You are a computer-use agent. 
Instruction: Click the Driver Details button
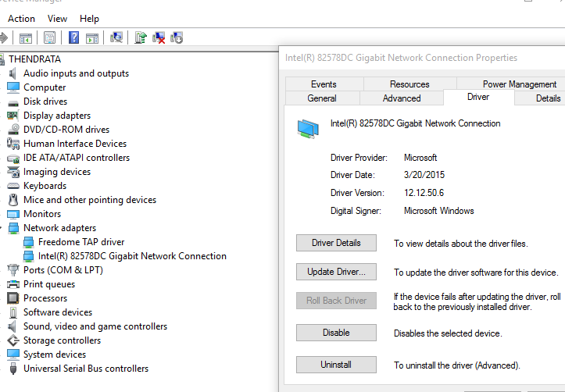tap(336, 243)
